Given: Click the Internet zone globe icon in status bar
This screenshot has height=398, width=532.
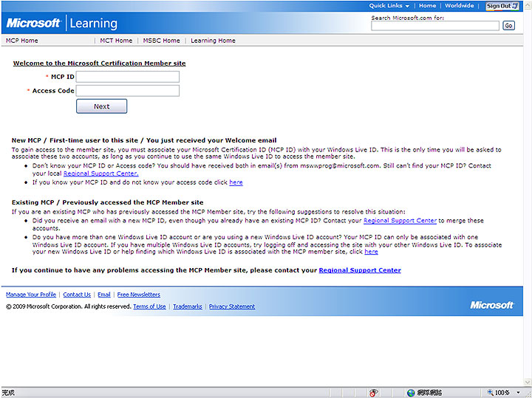Looking at the screenshot, I should point(412,393).
